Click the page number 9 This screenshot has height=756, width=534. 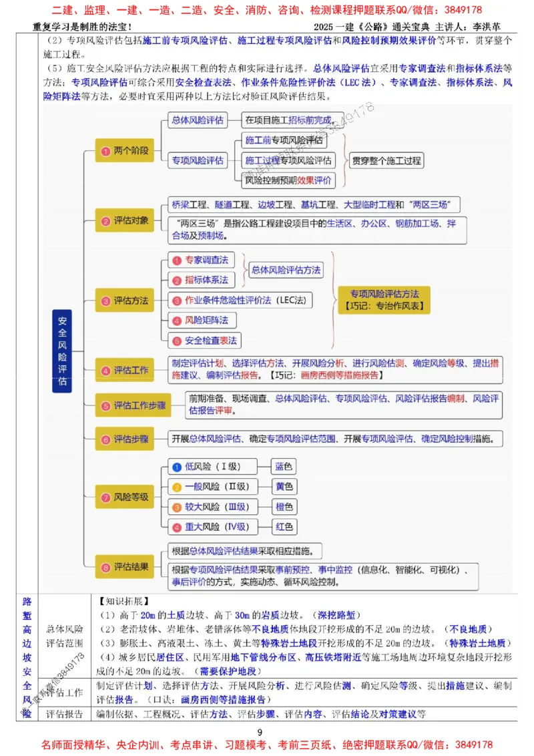click(261, 731)
